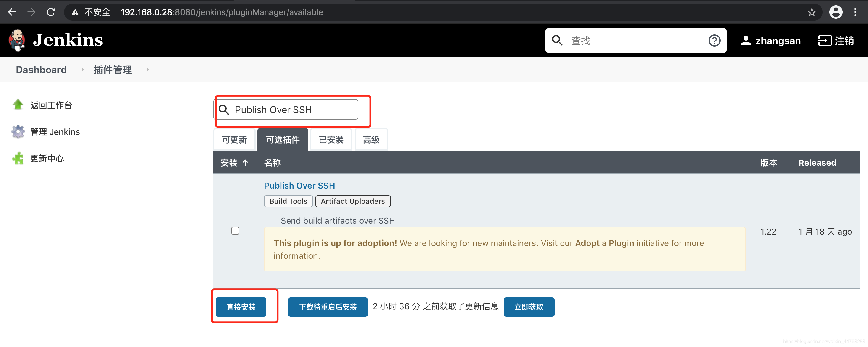Click 下载待重启后安装 button
Screen dimensions: 868x347
click(x=327, y=307)
